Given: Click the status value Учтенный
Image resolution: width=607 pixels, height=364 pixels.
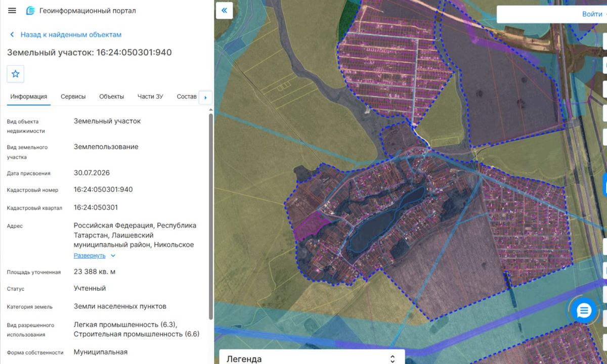Looking at the screenshot, I should tap(90, 289).
